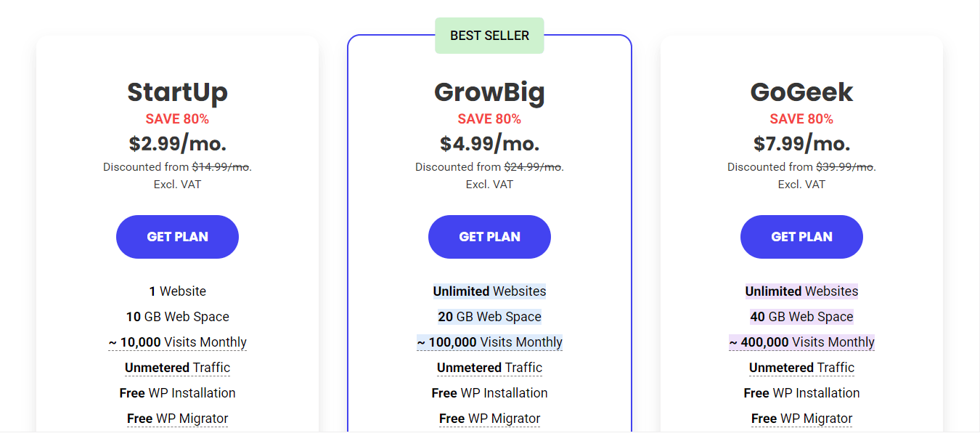Screen dimensions: 980x436
Task: Click the $2.99/mo. price
Action: [177, 143]
